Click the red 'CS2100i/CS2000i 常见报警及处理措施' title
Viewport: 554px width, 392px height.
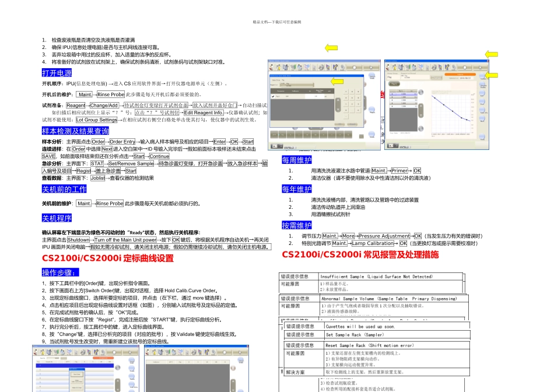[x=360, y=255]
